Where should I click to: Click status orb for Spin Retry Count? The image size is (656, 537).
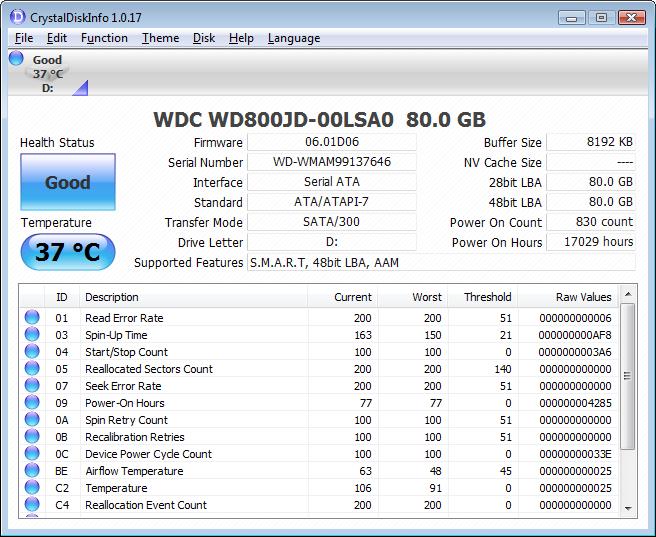click(x=32, y=419)
